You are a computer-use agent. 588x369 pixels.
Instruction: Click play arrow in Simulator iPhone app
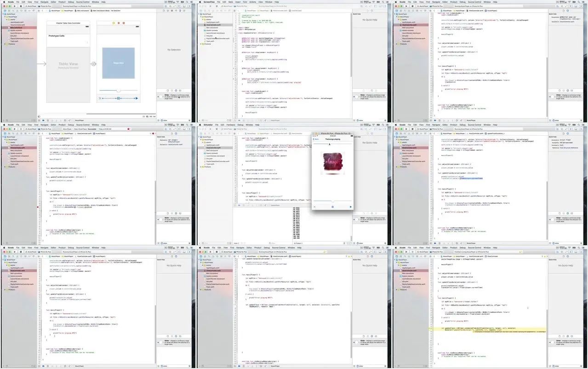[x=351, y=207]
